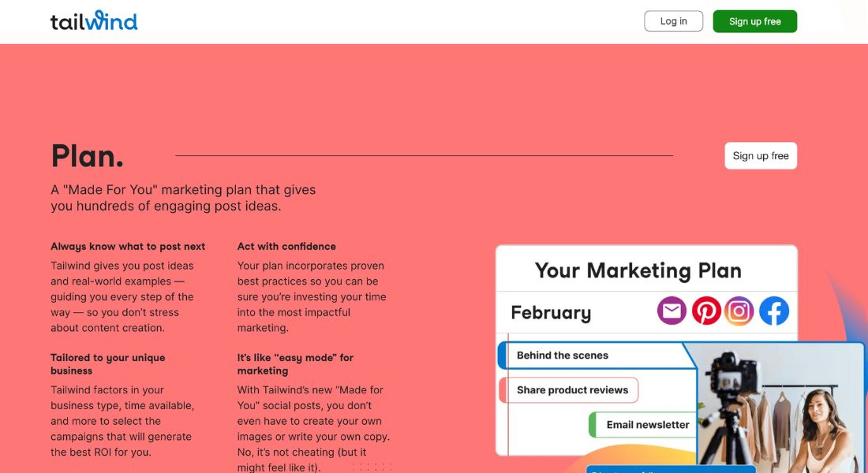Screen dimensions: 868x473
Task: Click the white Sign up free button
Action: coord(761,155)
